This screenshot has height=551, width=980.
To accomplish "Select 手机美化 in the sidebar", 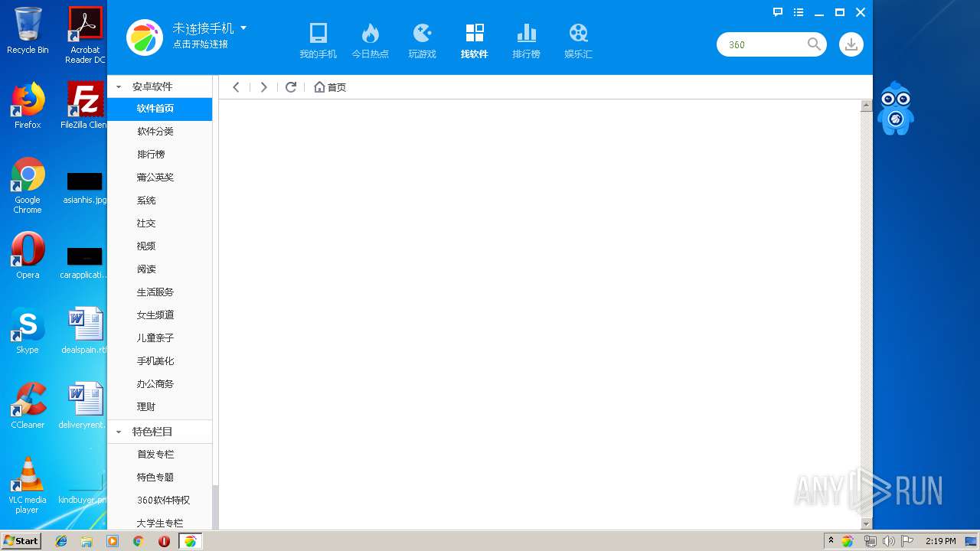I will coord(159,361).
